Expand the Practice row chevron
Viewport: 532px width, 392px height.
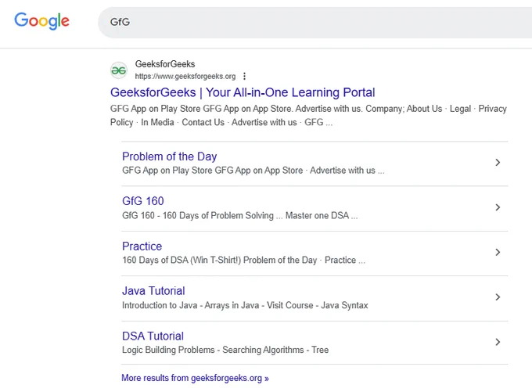tap(498, 252)
